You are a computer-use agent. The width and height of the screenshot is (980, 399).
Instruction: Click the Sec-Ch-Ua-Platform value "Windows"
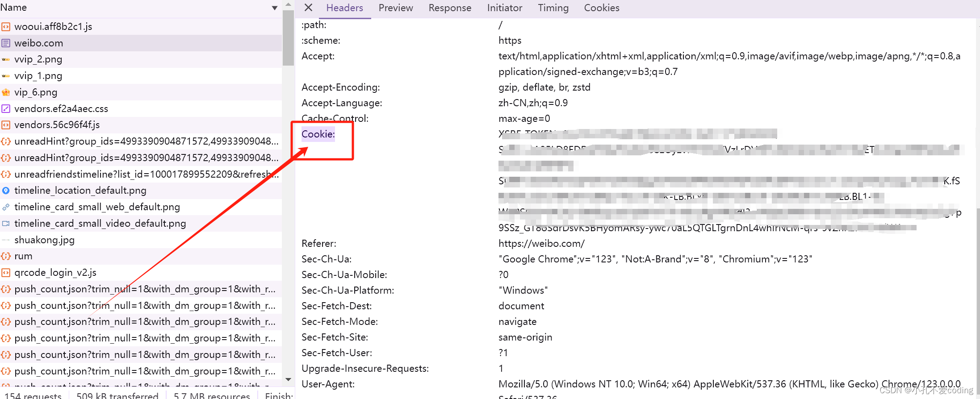tap(523, 291)
